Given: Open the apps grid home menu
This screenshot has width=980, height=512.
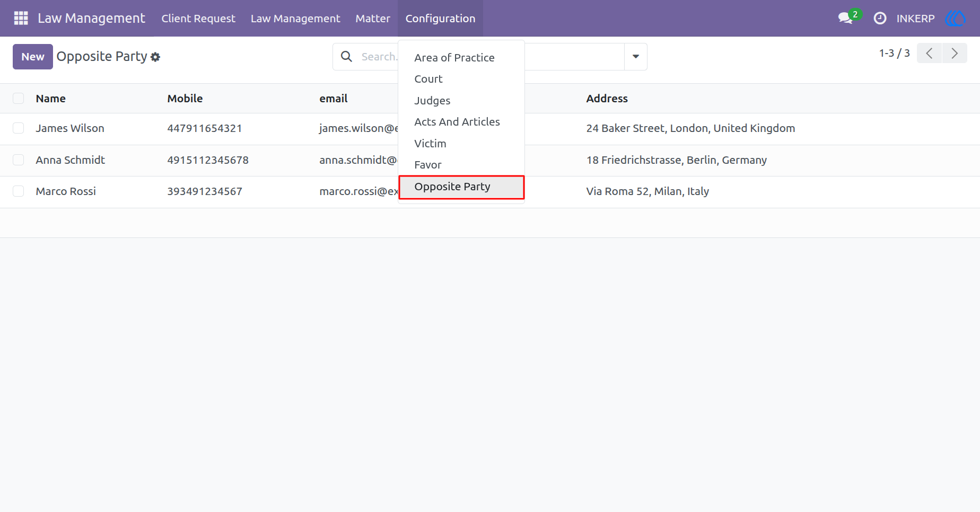Looking at the screenshot, I should (x=21, y=18).
